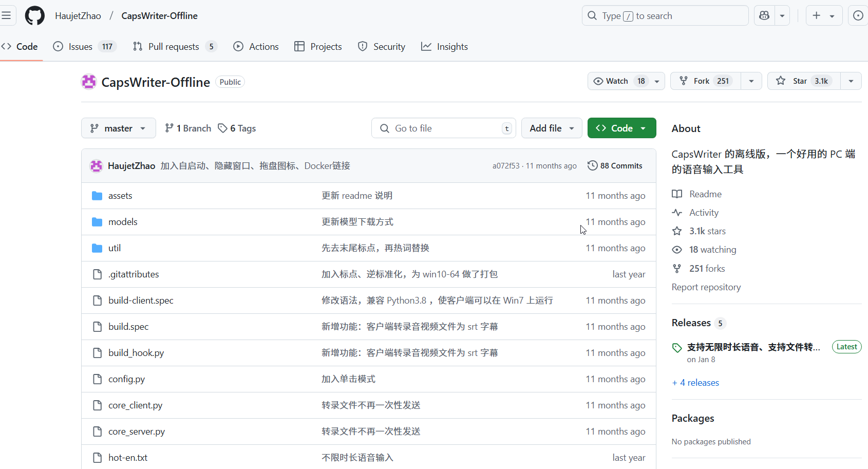
Task: Open the Copilot icon in header
Action: point(764,15)
